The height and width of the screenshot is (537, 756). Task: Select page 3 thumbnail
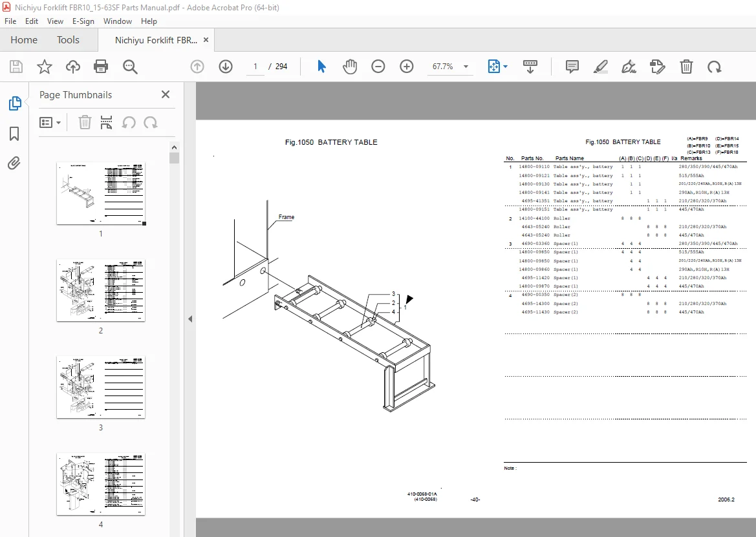tap(101, 387)
